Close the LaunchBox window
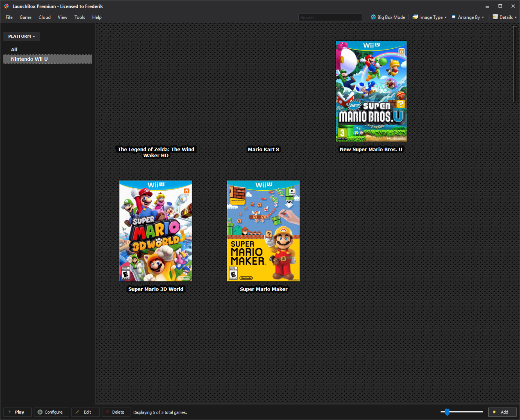Image resolution: width=520 pixels, height=420 pixels. (x=513, y=6)
